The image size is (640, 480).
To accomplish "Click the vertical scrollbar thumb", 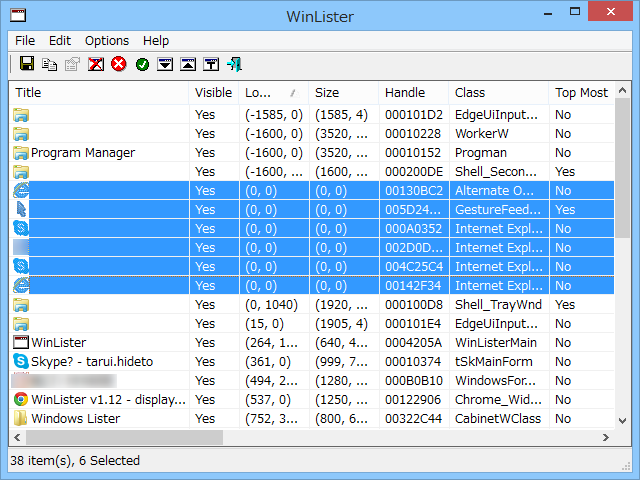I will point(622,168).
